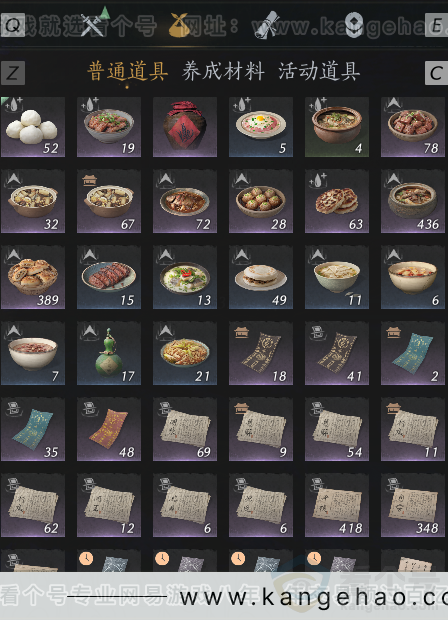Click the Z previous tab key
This screenshot has width=448, height=621.
point(13,73)
